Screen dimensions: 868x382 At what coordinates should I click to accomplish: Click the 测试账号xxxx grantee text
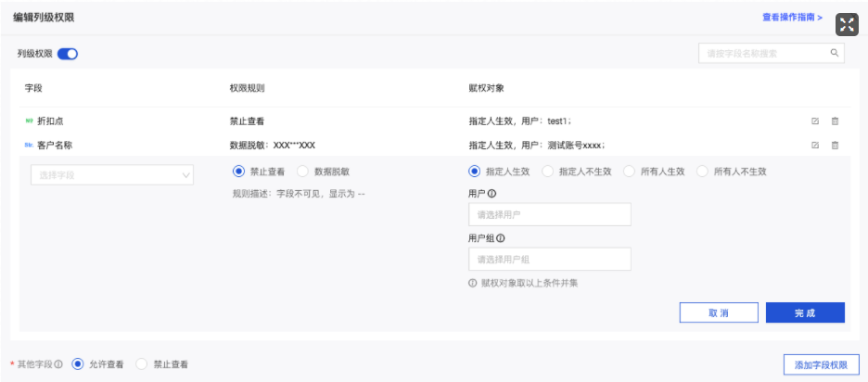point(575,145)
